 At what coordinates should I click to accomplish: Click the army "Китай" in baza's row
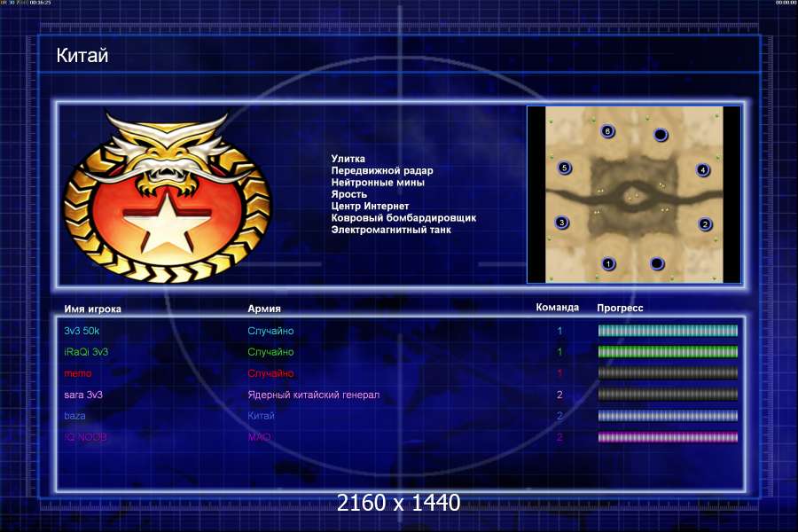(x=261, y=416)
